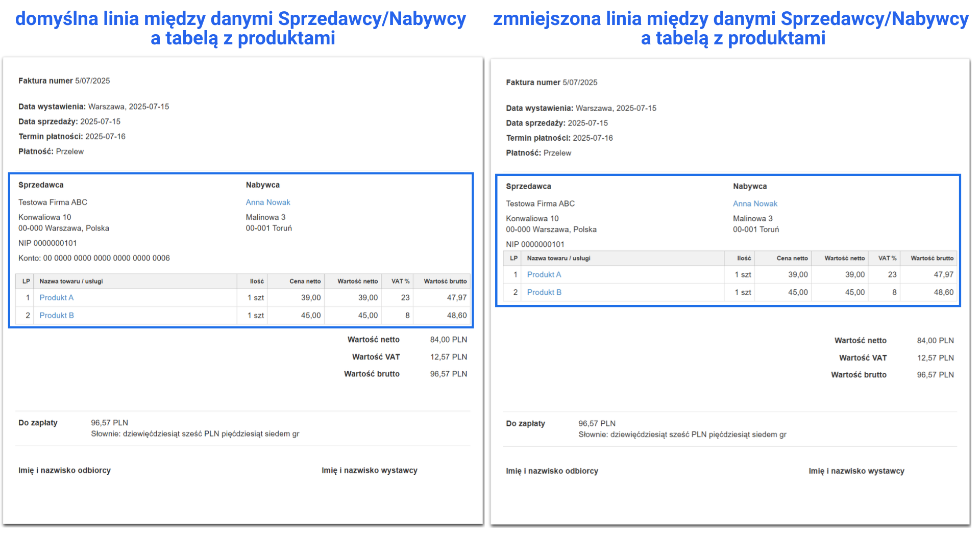Select Produkt A in the left product table

point(56,297)
